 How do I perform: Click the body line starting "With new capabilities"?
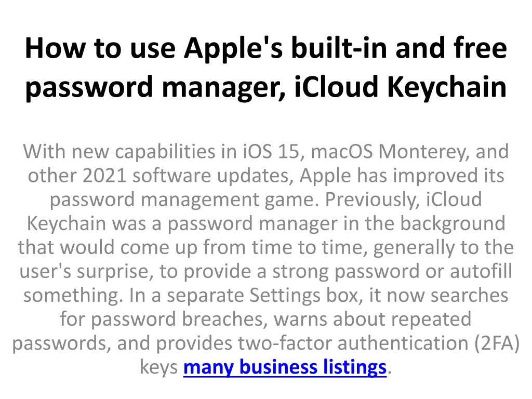(266, 151)
